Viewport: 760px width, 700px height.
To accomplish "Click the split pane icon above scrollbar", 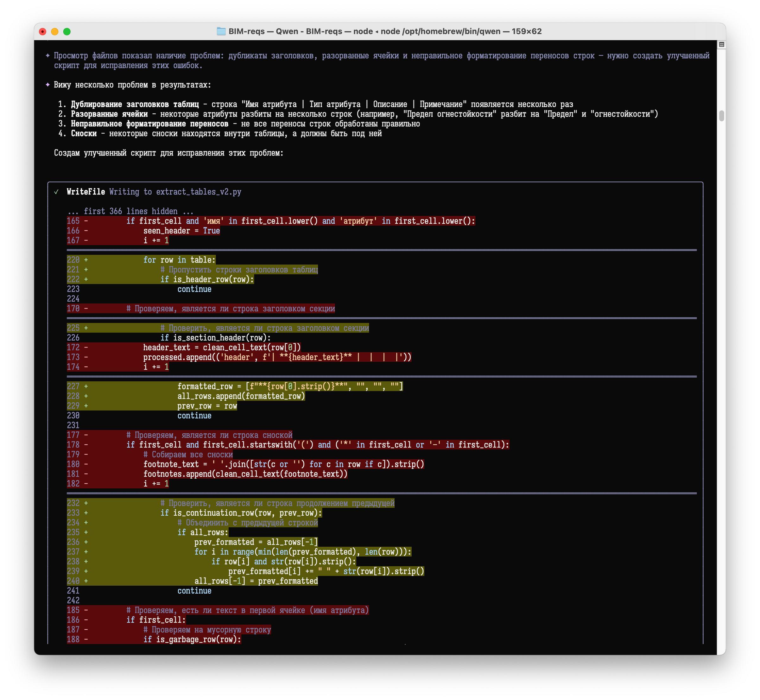I will pos(721,45).
